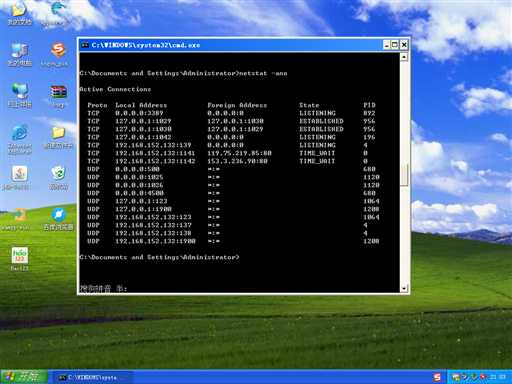Click UDP local address 127.0.0.1:123

pyautogui.click(x=141, y=201)
